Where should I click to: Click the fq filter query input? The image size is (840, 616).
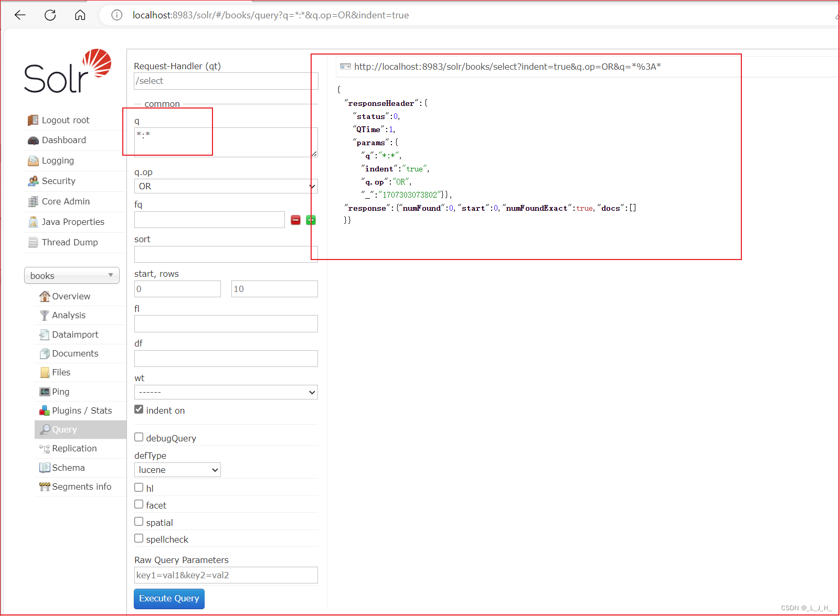tap(209, 220)
